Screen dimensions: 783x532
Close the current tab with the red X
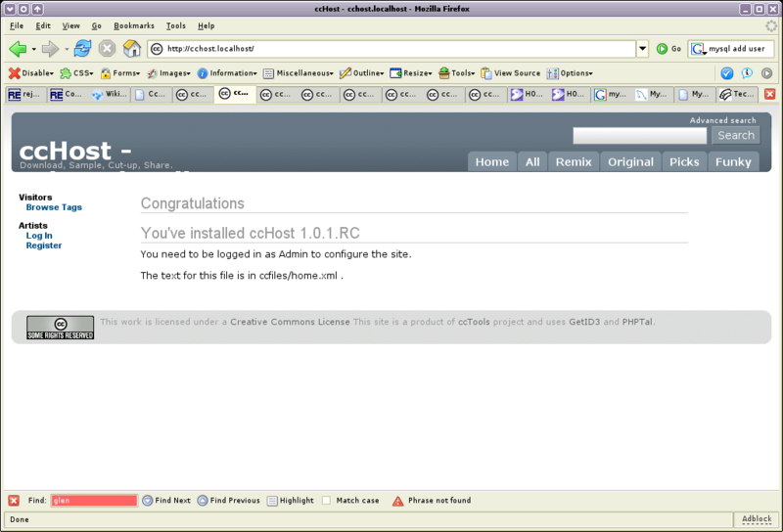770,94
